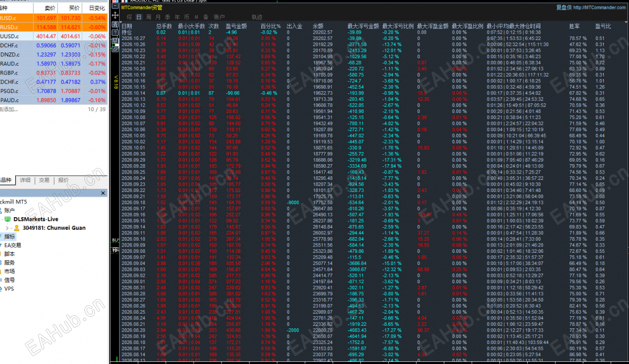Screen dimensions: 629x364
Task: Switch to the 报价 tab
Action: coord(63,180)
